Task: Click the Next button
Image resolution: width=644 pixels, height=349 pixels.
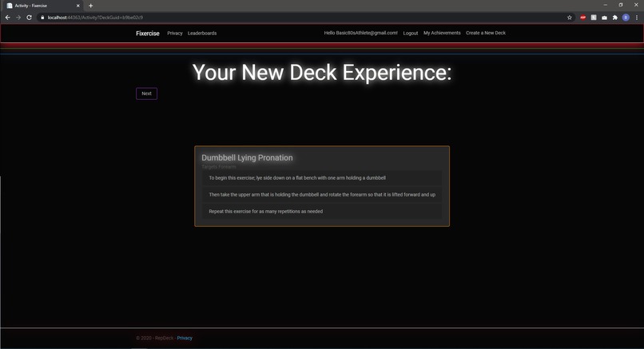Action: pos(147,93)
